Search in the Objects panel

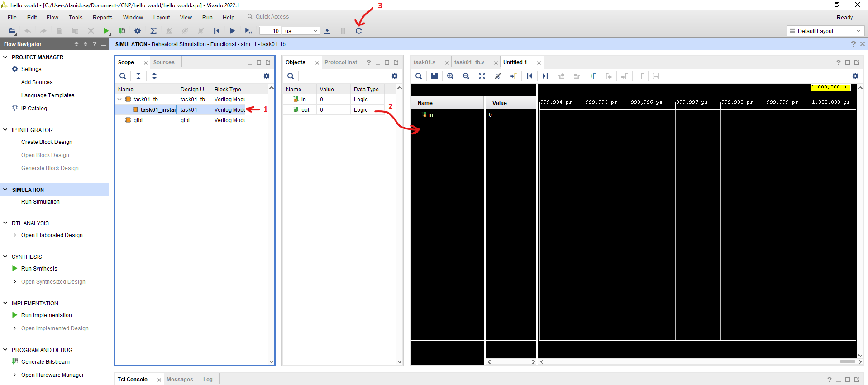(291, 76)
